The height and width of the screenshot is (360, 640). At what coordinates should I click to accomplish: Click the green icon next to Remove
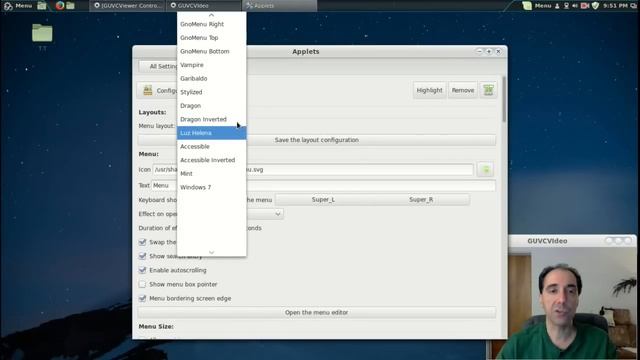(x=489, y=90)
